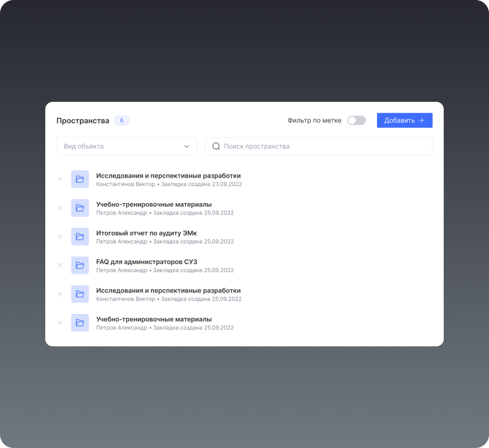Viewport: 489px width, 448px height.
Task: Click the last Учебно-тренировочные материалы folder icon
Action: 80,322
